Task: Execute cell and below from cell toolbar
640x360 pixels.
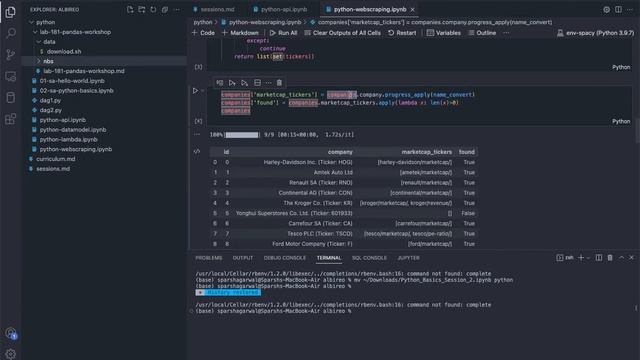Action: [244, 83]
